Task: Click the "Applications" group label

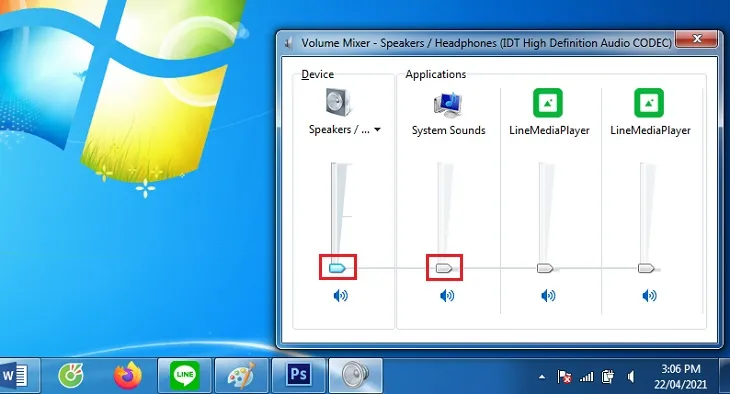Action: [435, 75]
